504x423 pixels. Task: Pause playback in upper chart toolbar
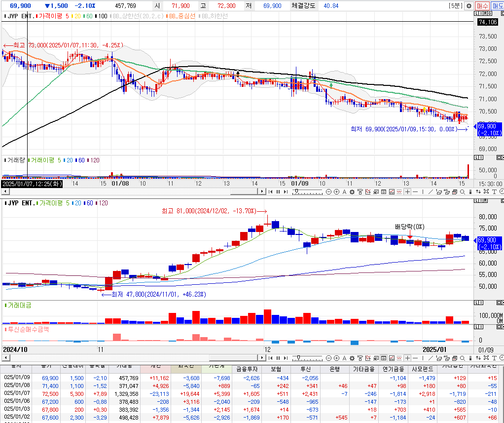(278, 192)
